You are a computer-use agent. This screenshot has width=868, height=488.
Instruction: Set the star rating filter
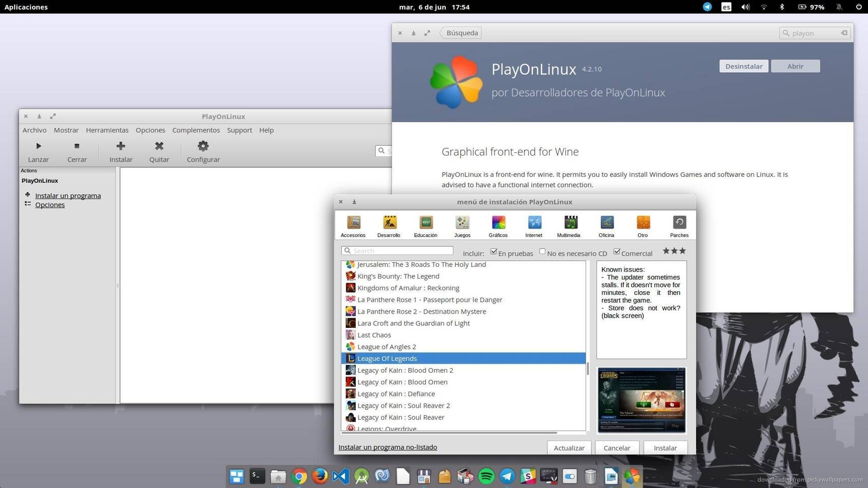pos(674,251)
